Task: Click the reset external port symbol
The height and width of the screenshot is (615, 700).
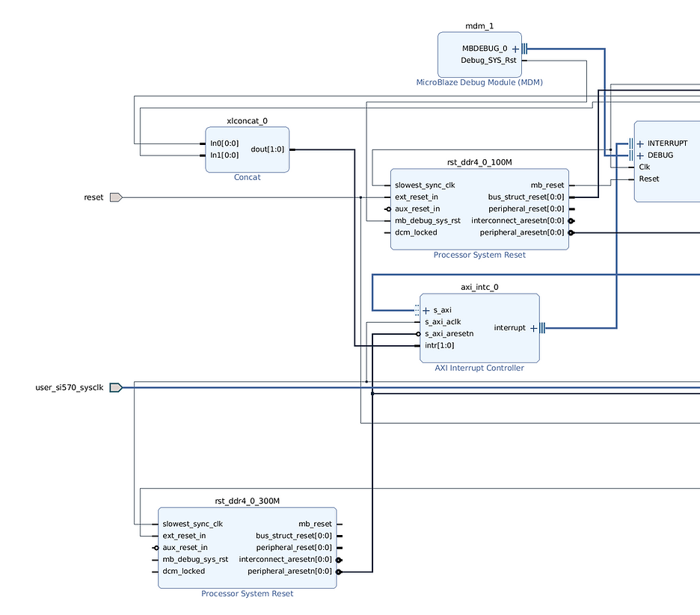Action: click(x=115, y=197)
